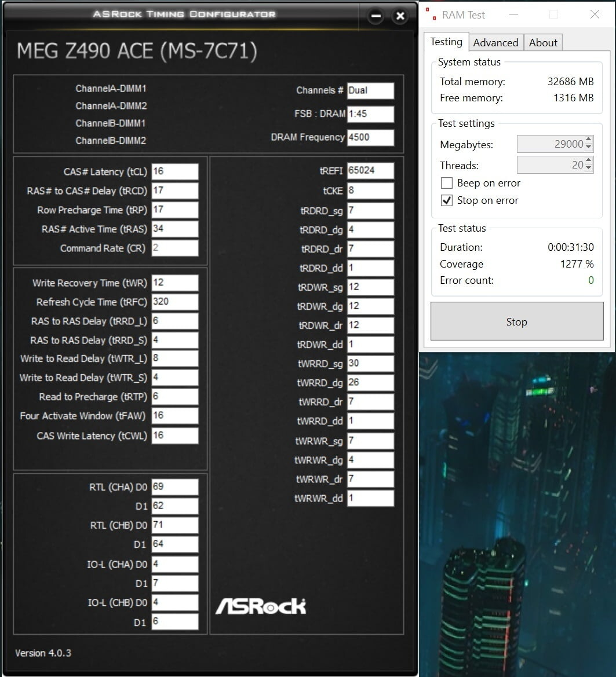The image size is (616, 677).
Task: Click the Refresh Cycle Time (tRFC) field
Action: click(175, 302)
